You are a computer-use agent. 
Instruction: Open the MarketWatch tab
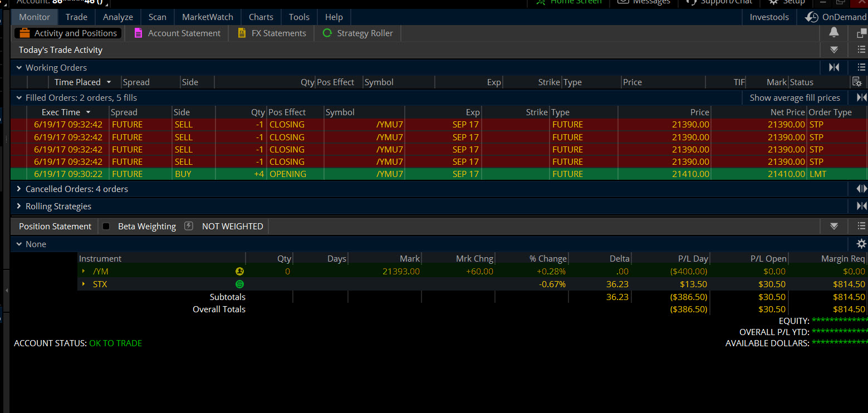click(x=208, y=17)
